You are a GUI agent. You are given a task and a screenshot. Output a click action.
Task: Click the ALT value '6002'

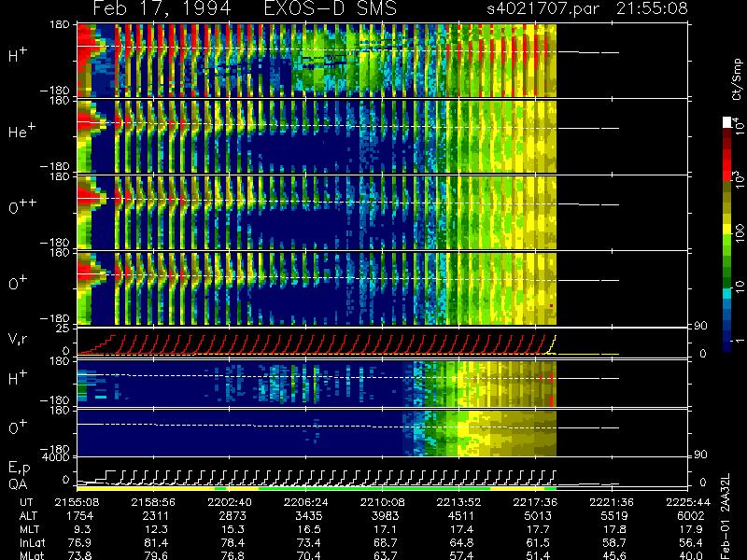690,516
